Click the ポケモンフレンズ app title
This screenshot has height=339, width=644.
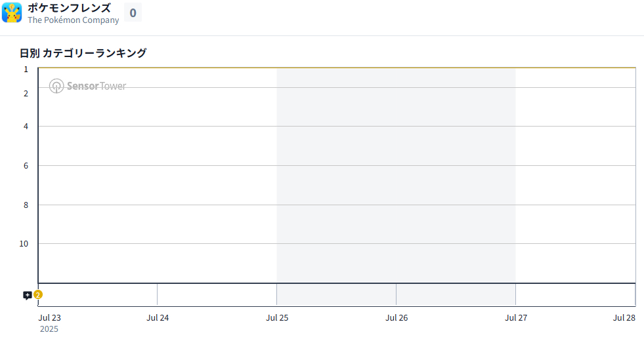click(69, 8)
